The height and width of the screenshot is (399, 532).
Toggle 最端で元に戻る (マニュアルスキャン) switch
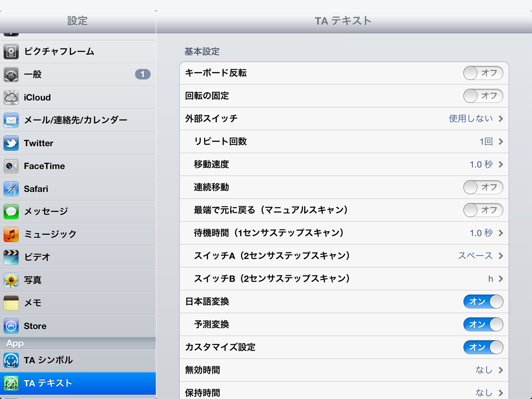(483, 210)
